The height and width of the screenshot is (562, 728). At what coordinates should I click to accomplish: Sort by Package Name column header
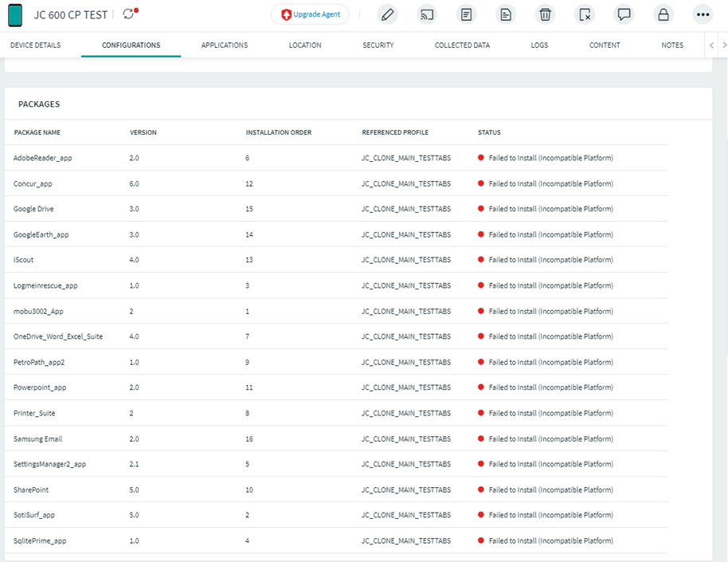[x=37, y=132]
